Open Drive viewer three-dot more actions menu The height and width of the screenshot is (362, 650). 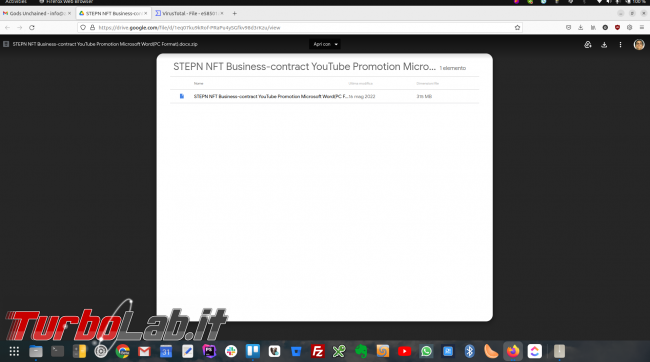pyautogui.click(x=620, y=44)
